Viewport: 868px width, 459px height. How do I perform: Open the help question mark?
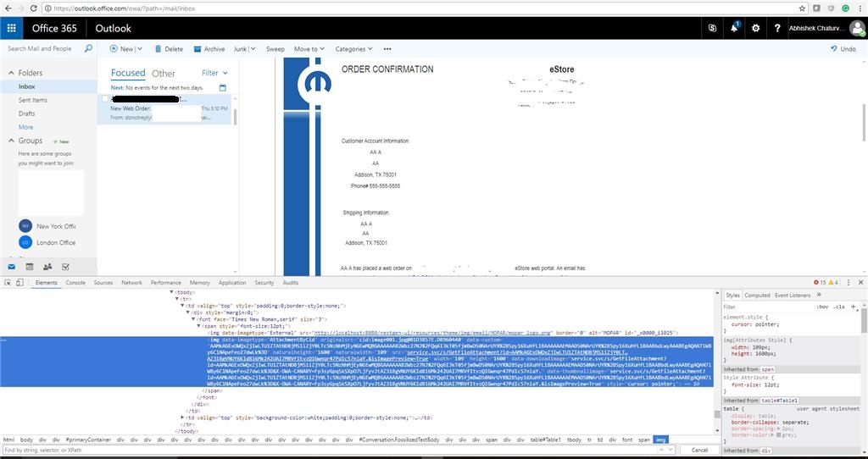[777, 28]
